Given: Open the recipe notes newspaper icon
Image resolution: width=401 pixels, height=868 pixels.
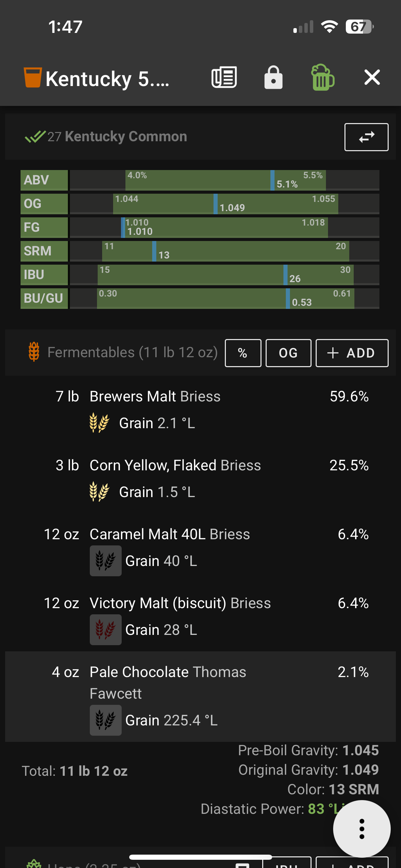Looking at the screenshot, I should [x=224, y=77].
